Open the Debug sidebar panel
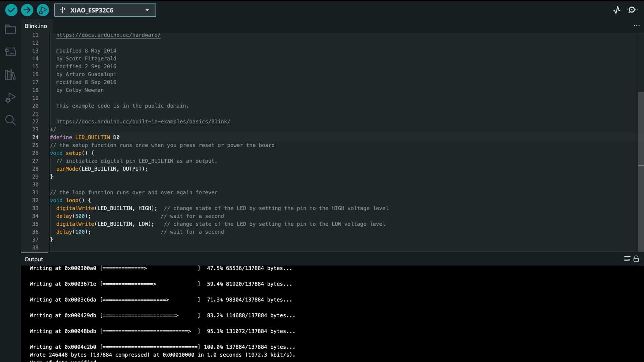Image resolution: width=644 pixels, height=362 pixels. click(10, 98)
